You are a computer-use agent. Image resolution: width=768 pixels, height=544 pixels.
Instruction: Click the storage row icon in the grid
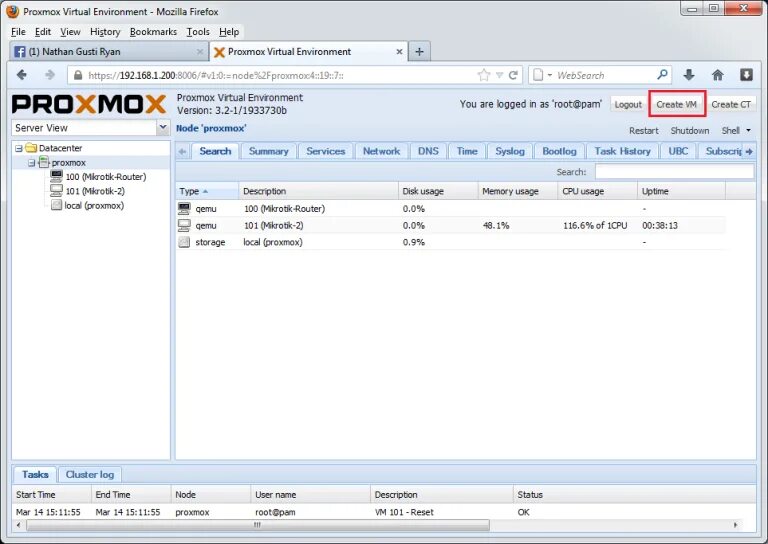(x=184, y=242)
